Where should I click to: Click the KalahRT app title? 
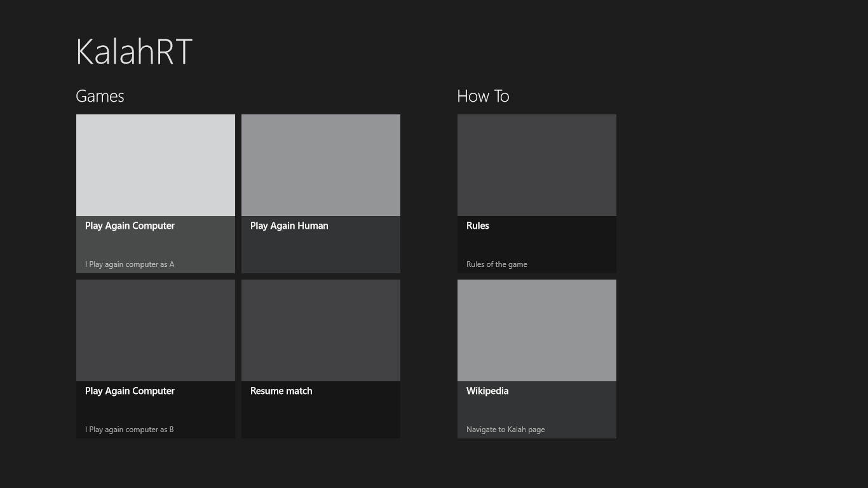click(134, 52)
